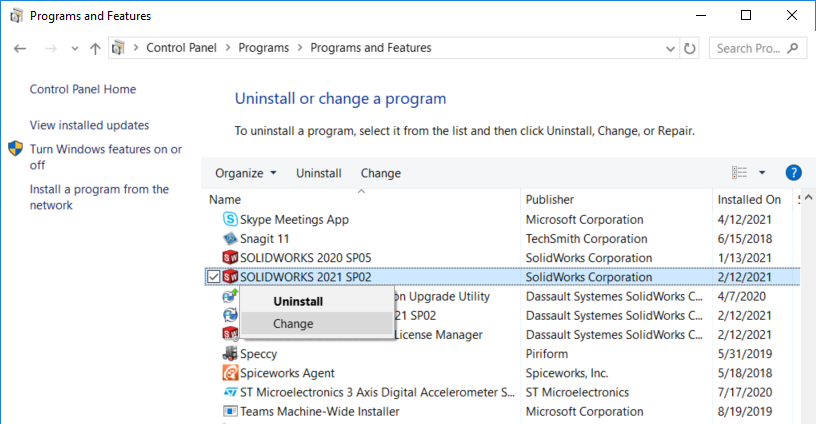Viewport: 816px width, 424px height.
Task: Click the Programs and Features title icon
Action: [x=17, y=16]
